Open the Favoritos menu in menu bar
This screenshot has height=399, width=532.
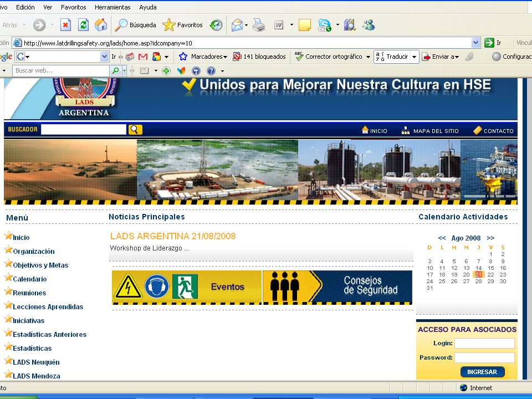[x=73, y=7]
